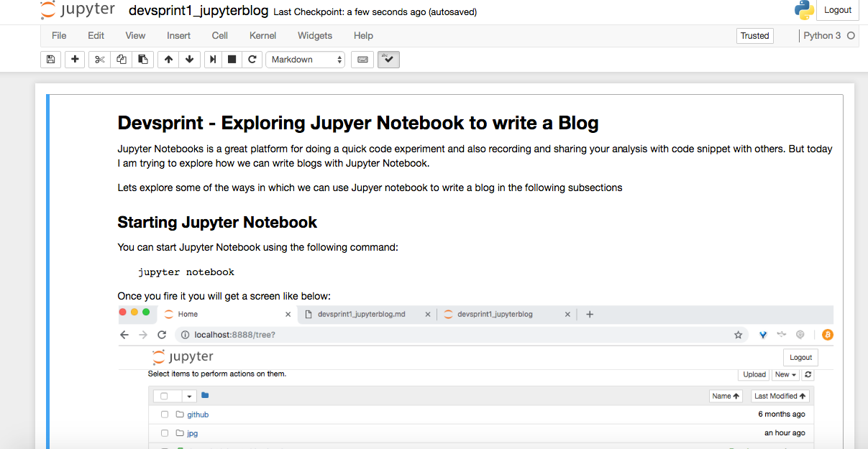Open the command palette keyboard icon
868x449 pixels.
[x=362, y=60]
